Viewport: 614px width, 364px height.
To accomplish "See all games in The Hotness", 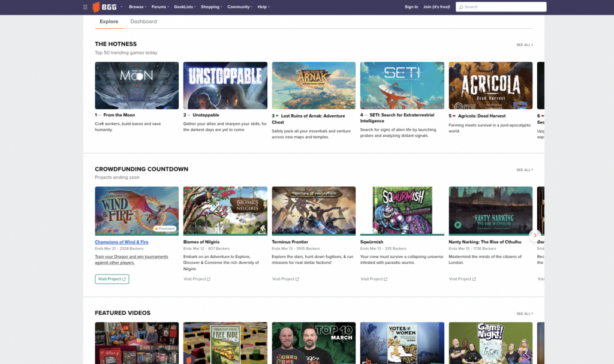I will pos(524,44).
